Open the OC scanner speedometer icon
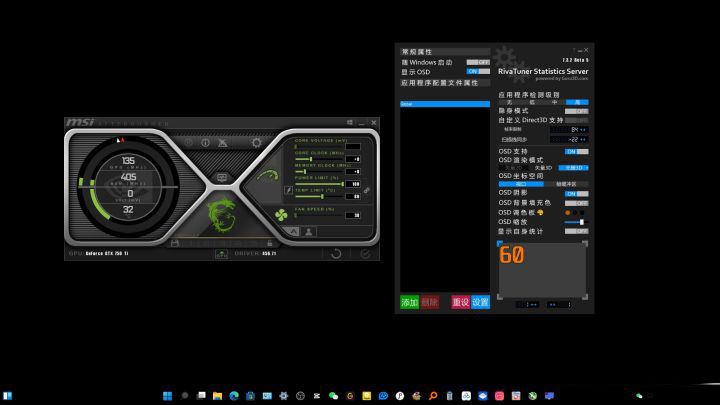Image resolution: width=720 pixels, height=405 pixels. coord(265,176)
